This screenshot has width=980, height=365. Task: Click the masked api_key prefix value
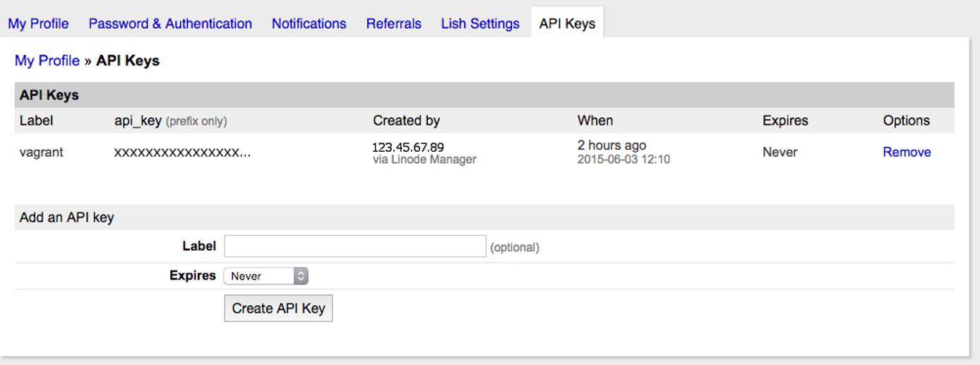[182, 152]
